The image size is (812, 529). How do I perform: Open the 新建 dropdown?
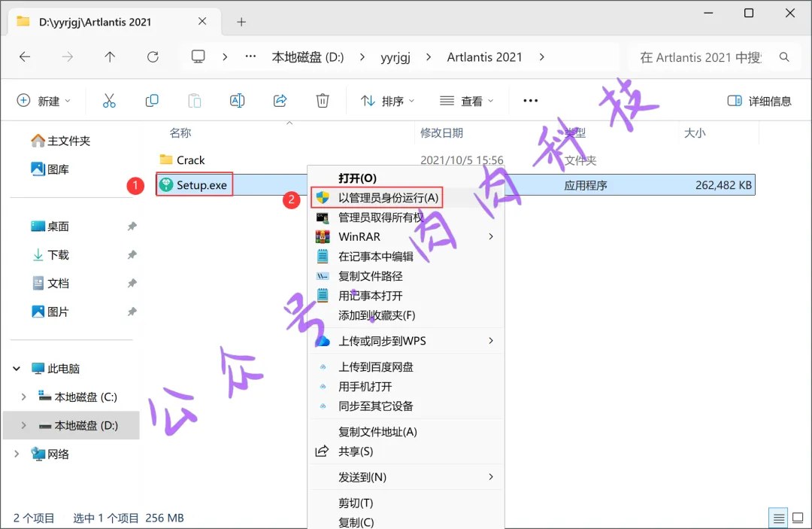(44, 101)
